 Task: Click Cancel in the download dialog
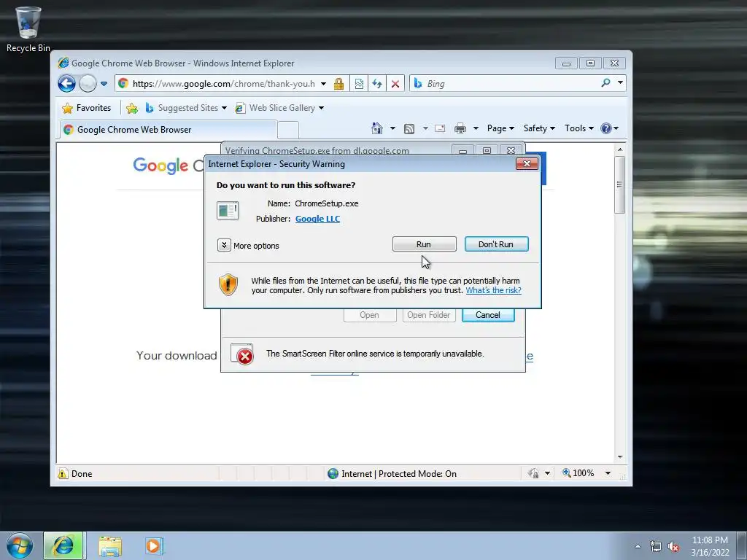[x=488, y=315]
